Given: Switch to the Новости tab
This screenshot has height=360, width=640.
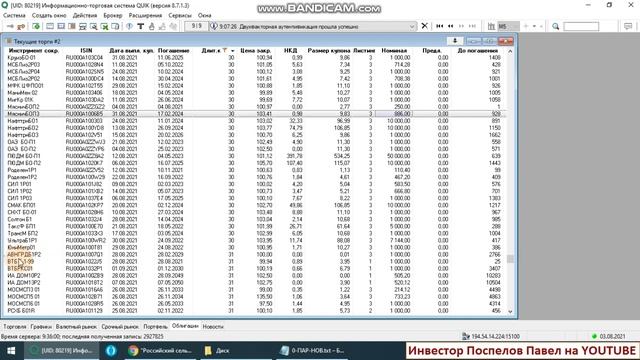Looking at the screenshot, I should pos(213,327).
